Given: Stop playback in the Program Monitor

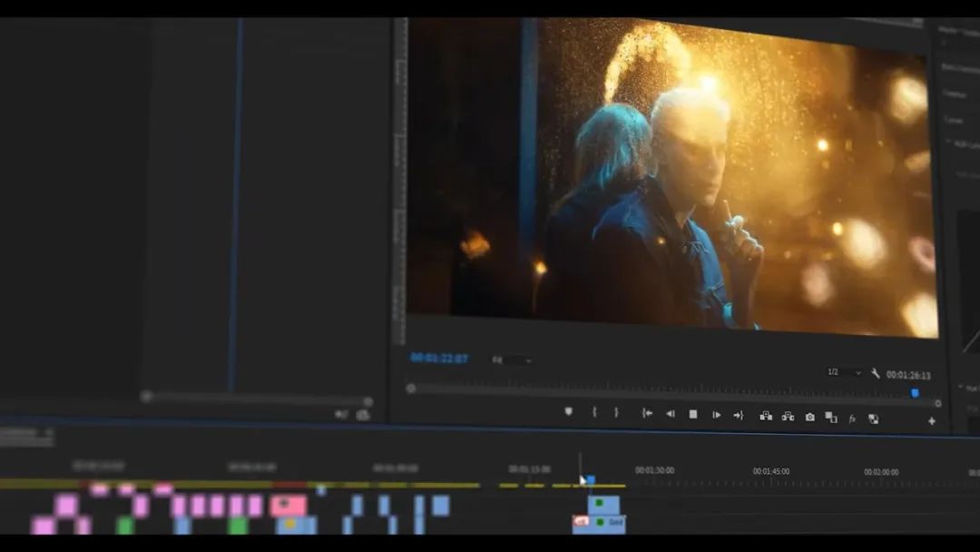Looking at the screenshot, I should tap(693, 414).
